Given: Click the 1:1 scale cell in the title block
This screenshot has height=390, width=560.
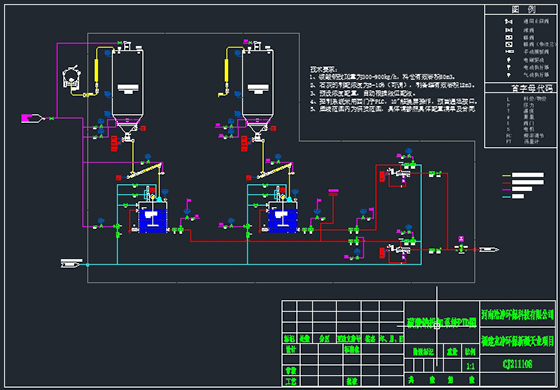Looking at the screenshot, I should 470,366.
